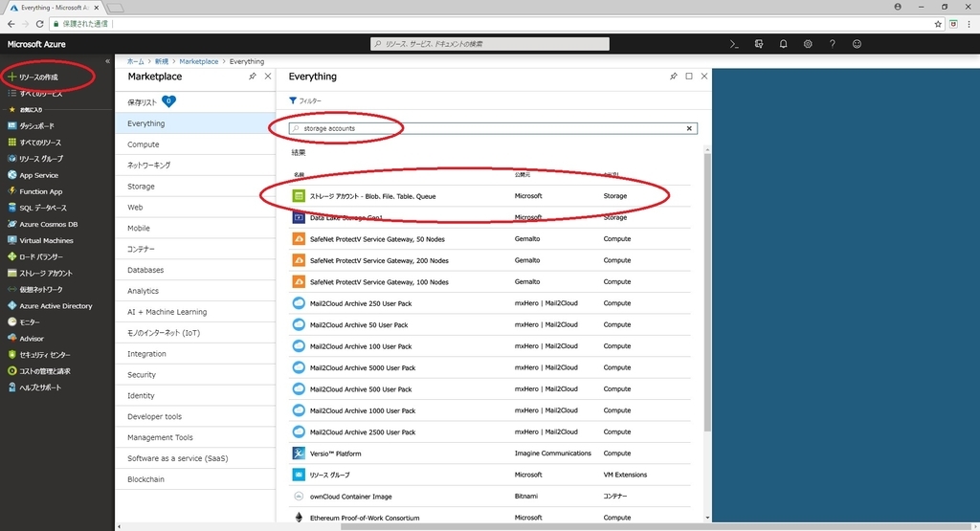Viewport: 980px width, 531px height.
Task: Open モニター in sidebar
Action: (x=24, y=322)
